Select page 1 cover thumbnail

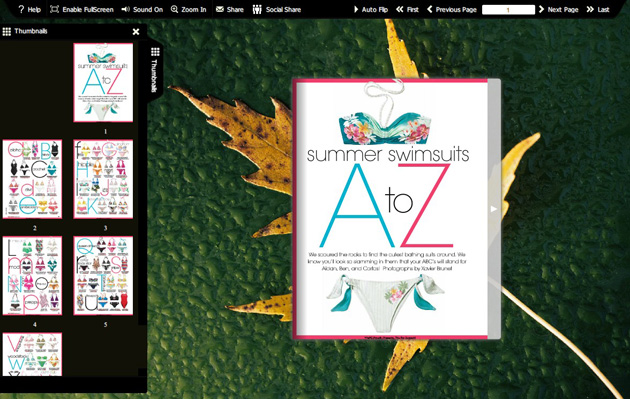tap(103, 82)
